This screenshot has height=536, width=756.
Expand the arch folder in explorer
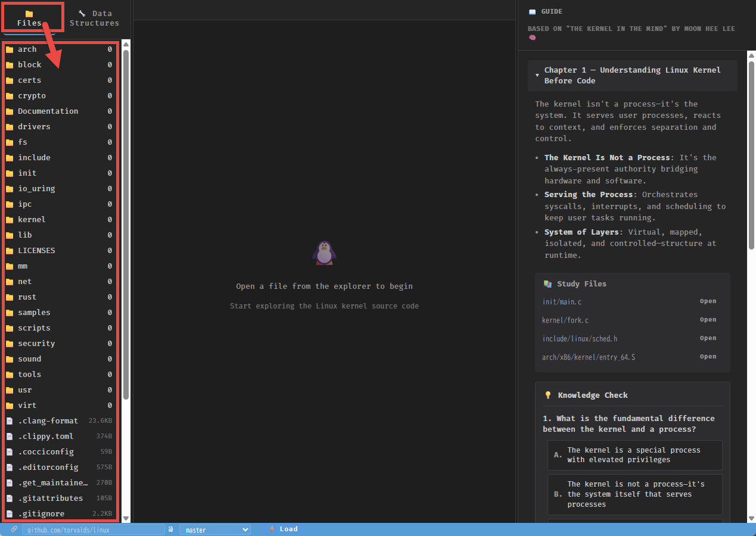(x=27, y=49)
